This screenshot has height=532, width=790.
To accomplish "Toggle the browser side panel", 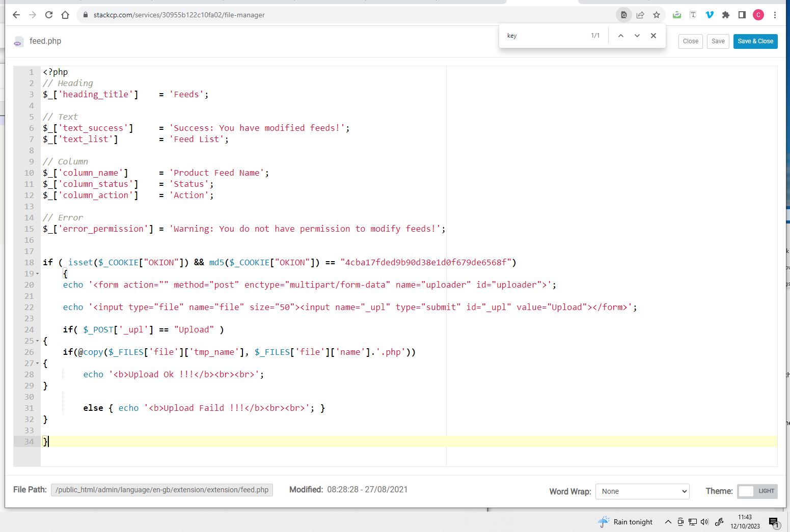I will (x=742, y=15).
